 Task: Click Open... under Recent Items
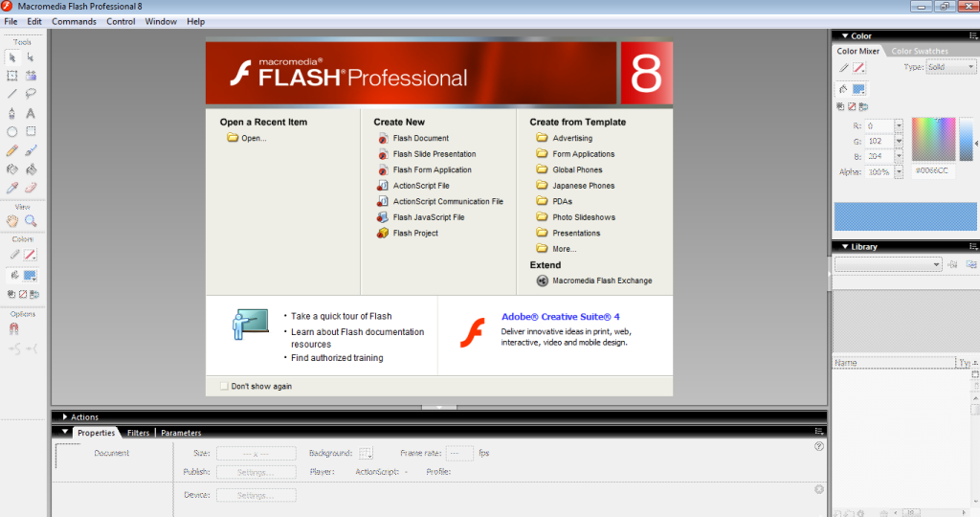point(247,138)
